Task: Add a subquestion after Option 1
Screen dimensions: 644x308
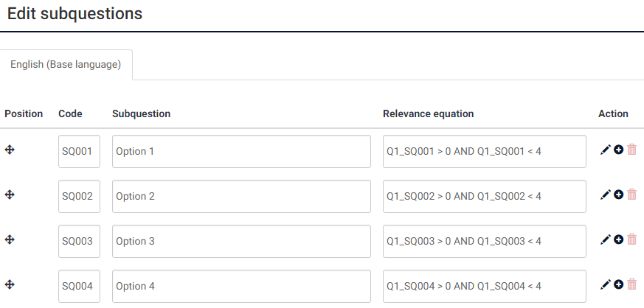Action: [x=619, y=150]
